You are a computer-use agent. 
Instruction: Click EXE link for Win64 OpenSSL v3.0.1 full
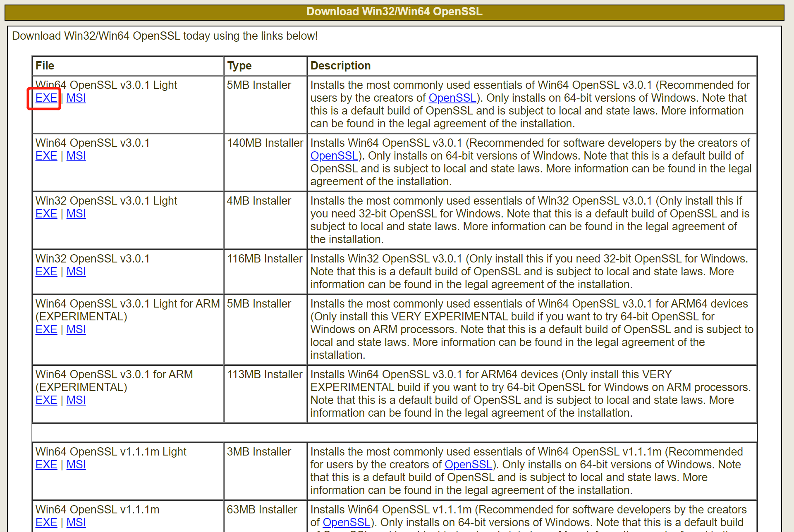(46, 156)
